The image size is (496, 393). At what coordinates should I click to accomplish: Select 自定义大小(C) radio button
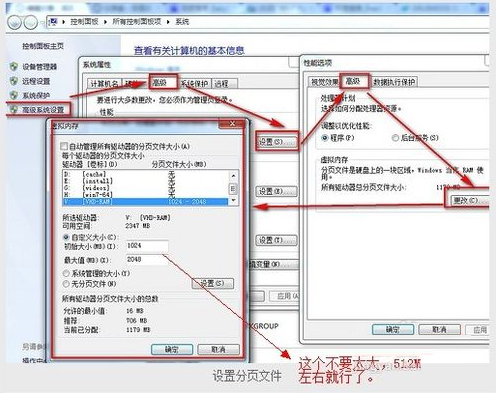coord(66,237)
